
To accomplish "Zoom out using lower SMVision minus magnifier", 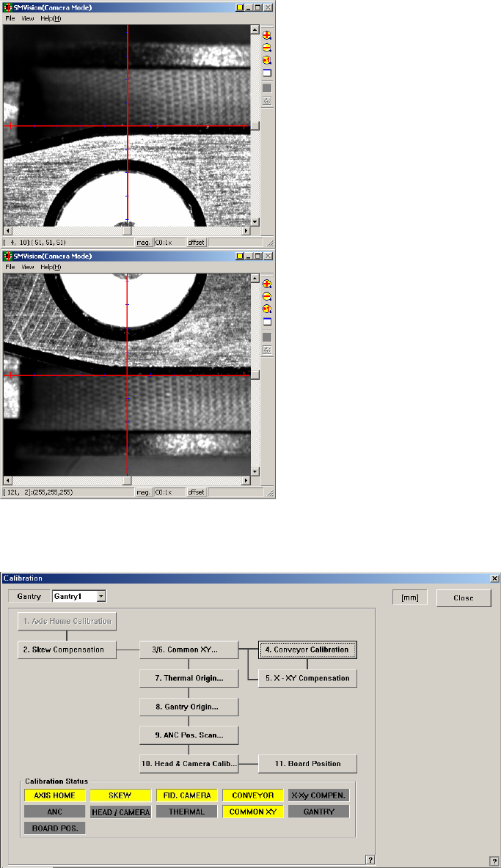I will 267,297.
